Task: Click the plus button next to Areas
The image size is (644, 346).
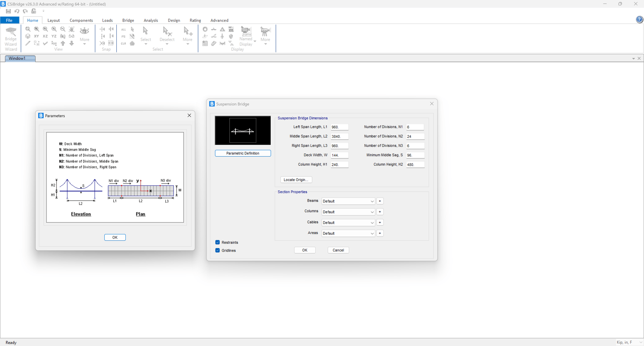Action: [380, 233]
